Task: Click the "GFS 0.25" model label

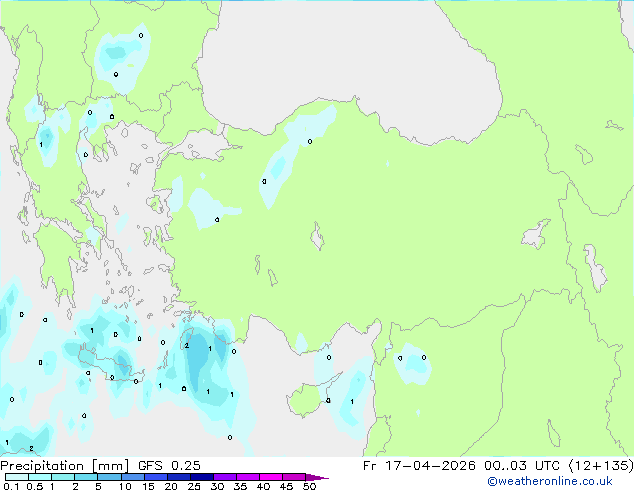Action: click(x=169, y=466)
